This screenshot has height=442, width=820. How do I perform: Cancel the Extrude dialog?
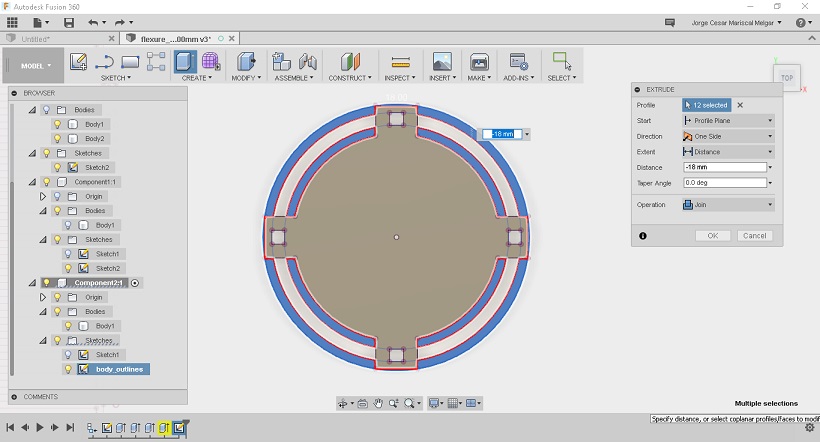(755, 236)
